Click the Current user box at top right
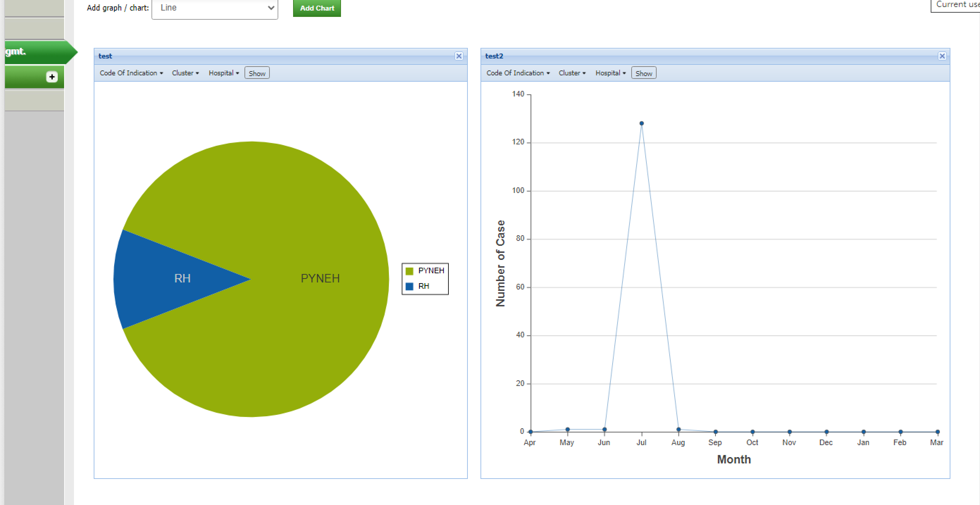980x505 pixels. click(x=955, y=6)
